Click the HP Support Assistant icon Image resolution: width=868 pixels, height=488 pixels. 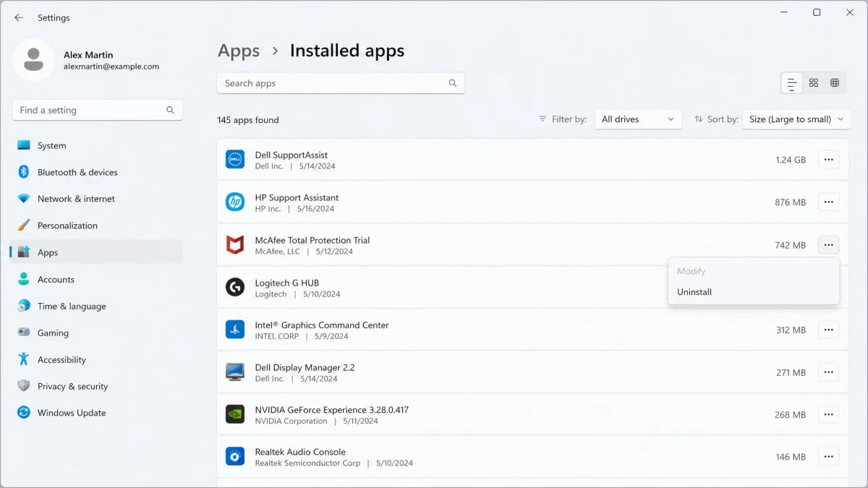[235, 202]
